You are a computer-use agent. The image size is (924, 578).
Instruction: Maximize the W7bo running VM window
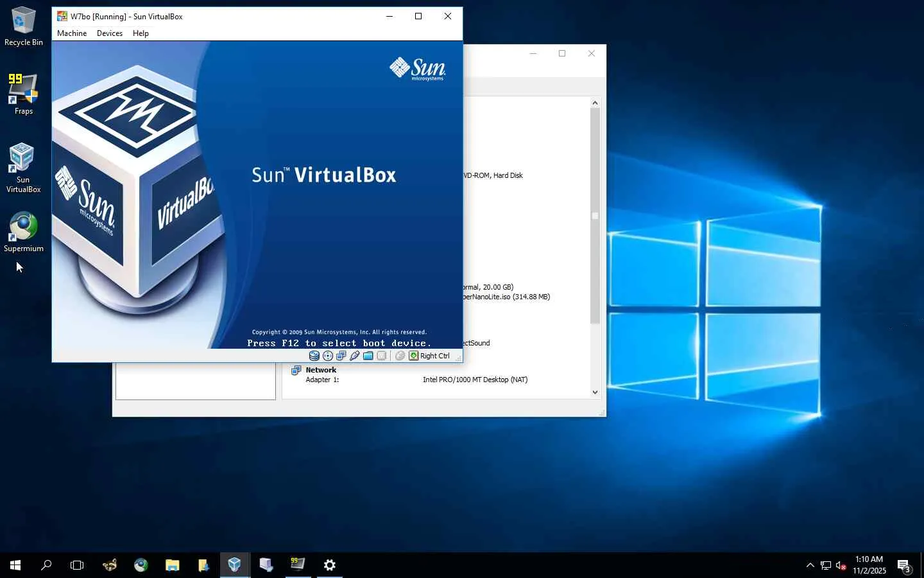[418, 16]
